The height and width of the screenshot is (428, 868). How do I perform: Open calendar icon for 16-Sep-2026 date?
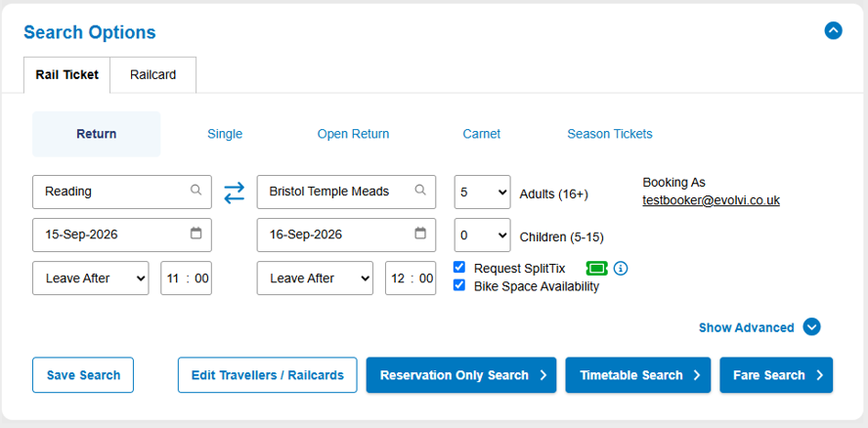(420, 234)
